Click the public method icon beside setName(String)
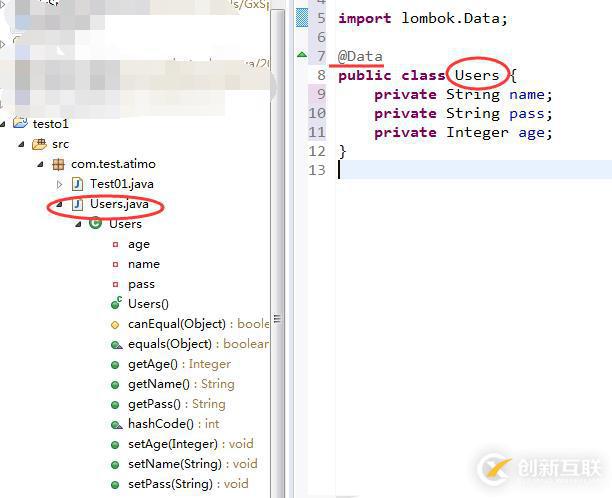Viewport: 612px width, 498px height. [115, 465]
